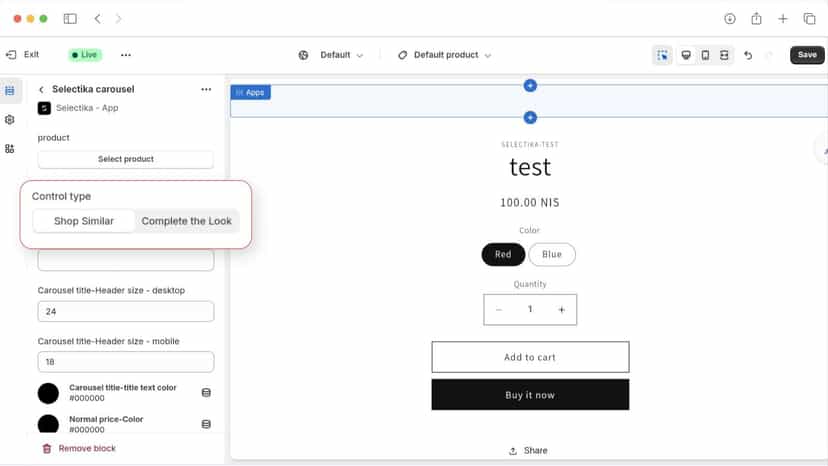This screenshot has height=466, width=828.
Task: Click the price '100.00 NIS'
Action: point(530,203)
